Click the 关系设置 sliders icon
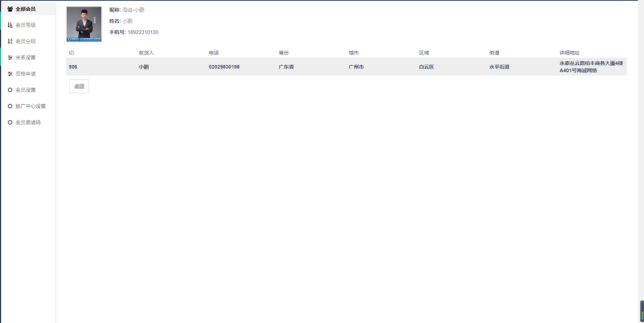The image size is (644, 323). (x=10, y=57)
